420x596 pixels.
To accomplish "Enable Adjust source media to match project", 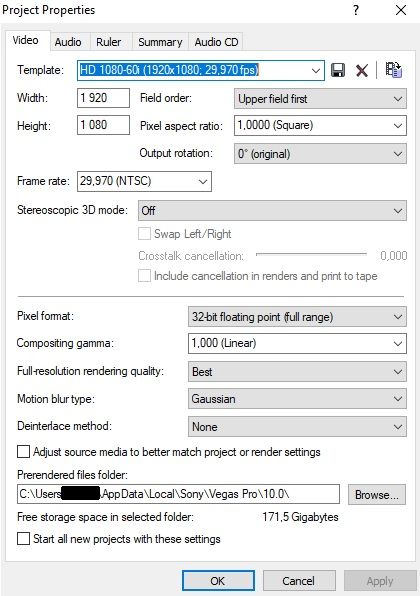I will point(24,452).
